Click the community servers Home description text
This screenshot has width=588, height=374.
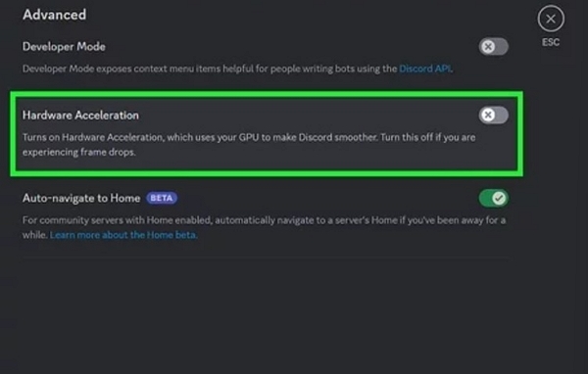[264, 227]
